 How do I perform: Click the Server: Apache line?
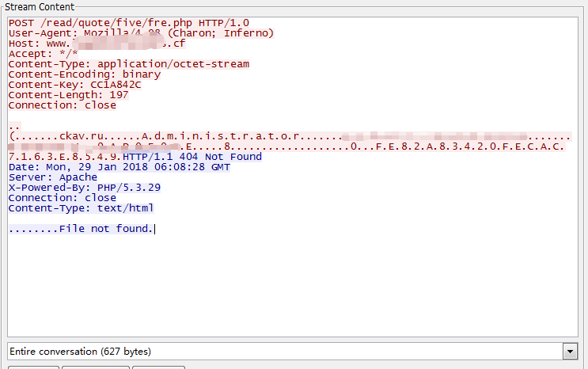click(53, 177)
